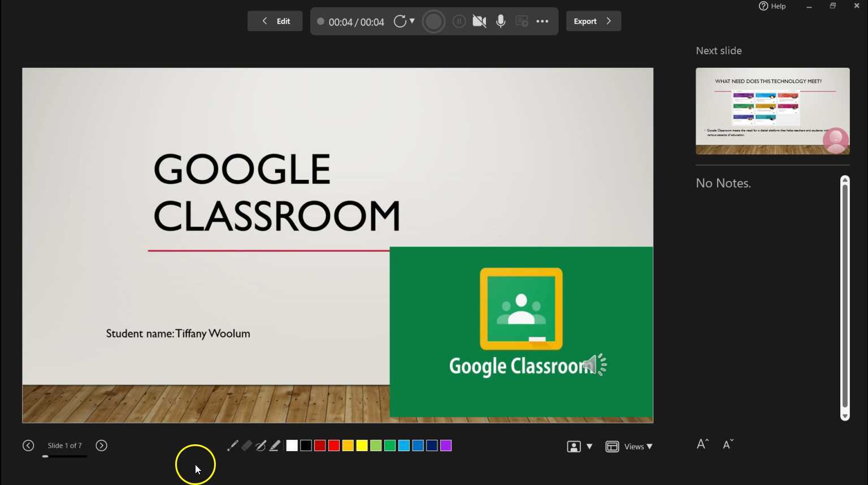Click the next slide thumbnail preview

[x=772, y=111]
